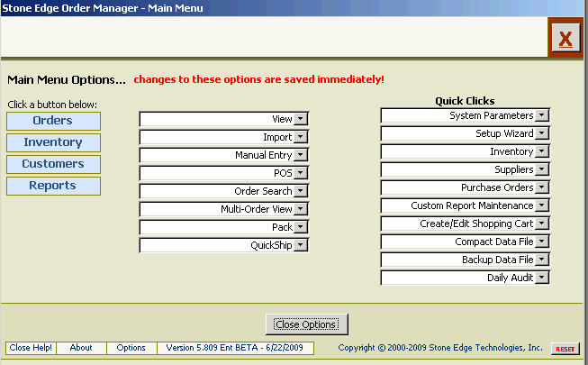
Task: Click the RESET button
Action: (565, 349)
